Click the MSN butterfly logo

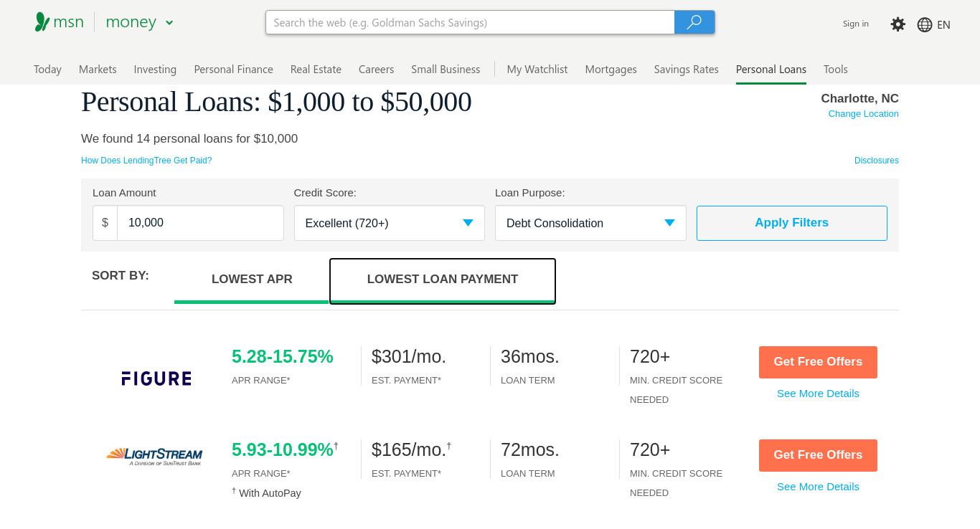[42, 22]
